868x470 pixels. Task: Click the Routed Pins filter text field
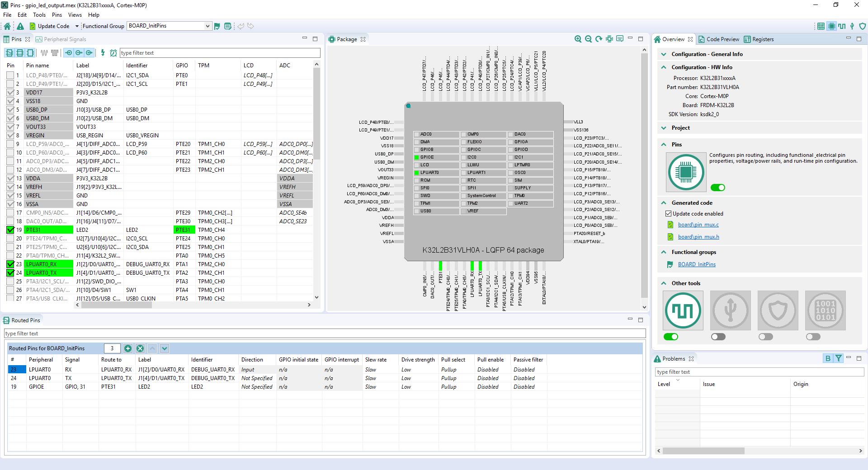325,334
